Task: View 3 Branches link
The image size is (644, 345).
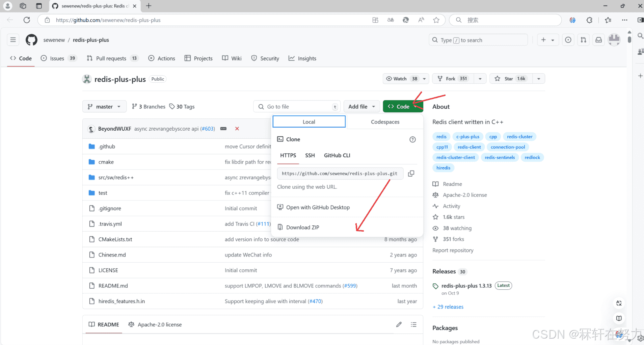Action: [149, 106]
